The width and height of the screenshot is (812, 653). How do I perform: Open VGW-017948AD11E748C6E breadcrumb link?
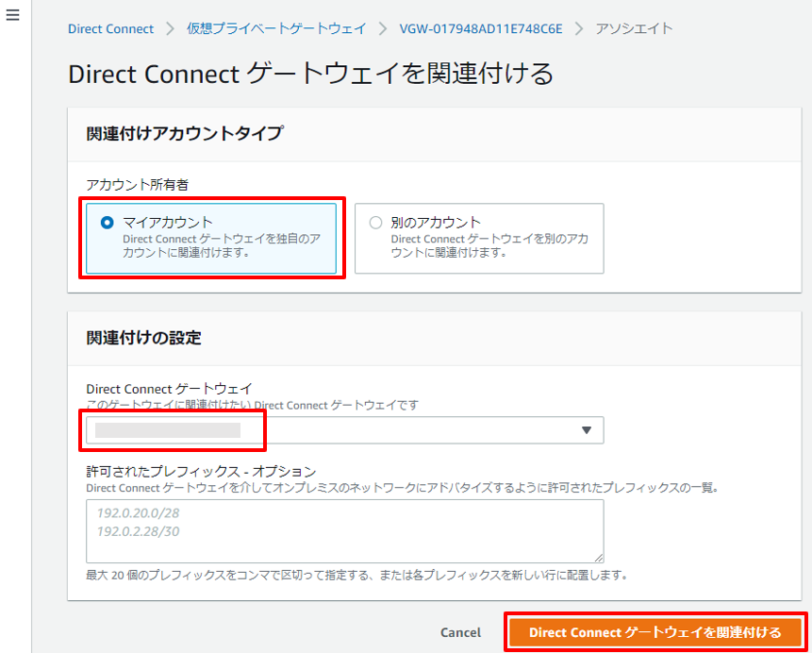tap(481, 28)
